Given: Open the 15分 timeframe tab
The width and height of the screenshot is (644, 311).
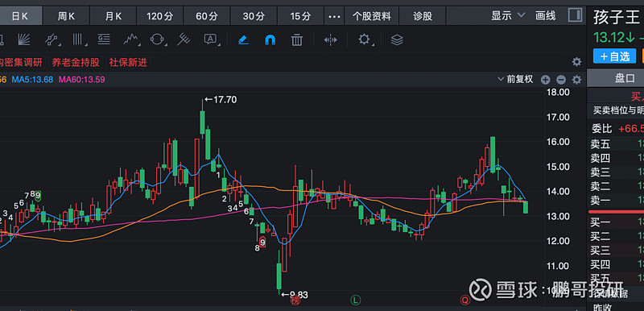Looking at the screenshot, I should click(300, 16).
